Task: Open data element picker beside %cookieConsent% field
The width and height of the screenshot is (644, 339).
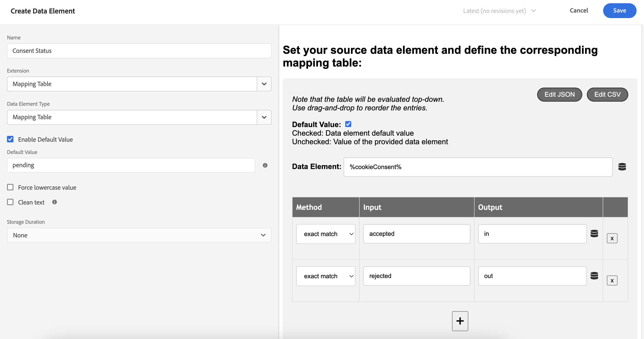Action: 622,167
